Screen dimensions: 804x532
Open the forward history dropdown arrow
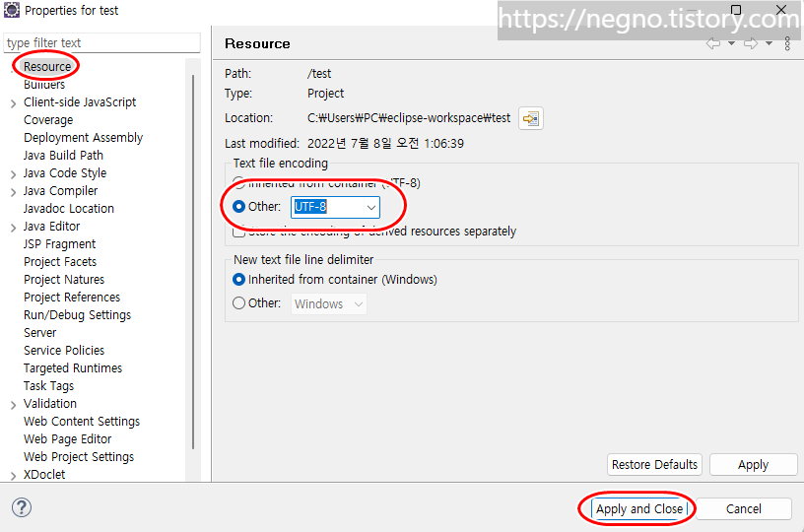769,43
